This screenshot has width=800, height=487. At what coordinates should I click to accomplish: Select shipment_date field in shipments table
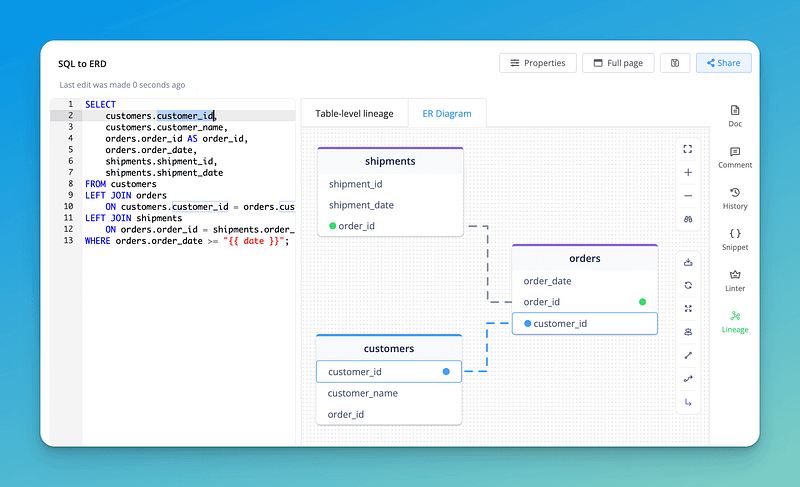pos(390,205)
